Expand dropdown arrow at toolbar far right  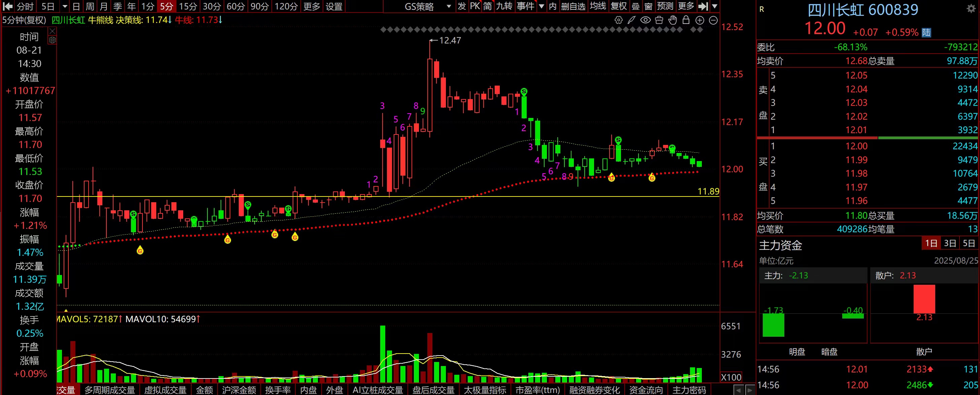tap(714, 6)
